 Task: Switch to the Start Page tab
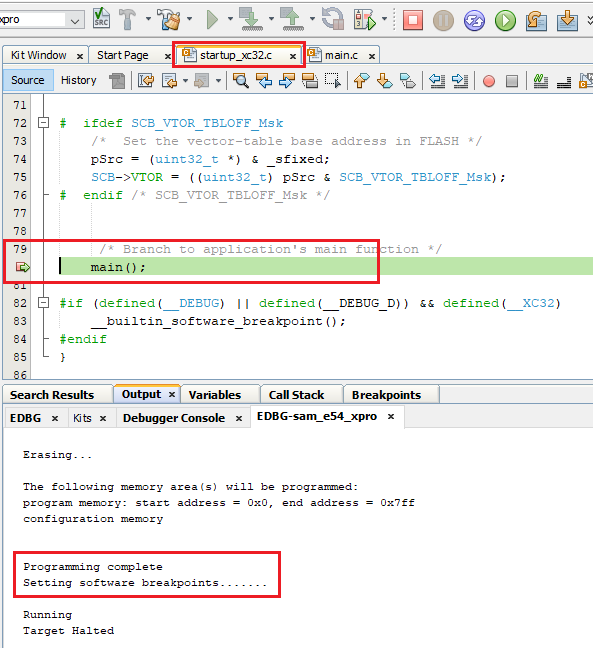tap(122, 55)
